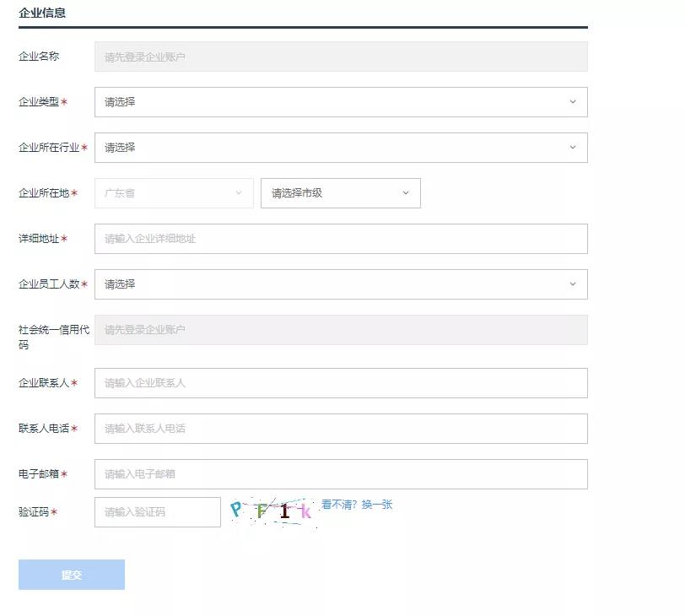Screen dimensions: 685x616
Task: Click the disabled 社会统一信用代码 field
Action: tap(341, 329)
